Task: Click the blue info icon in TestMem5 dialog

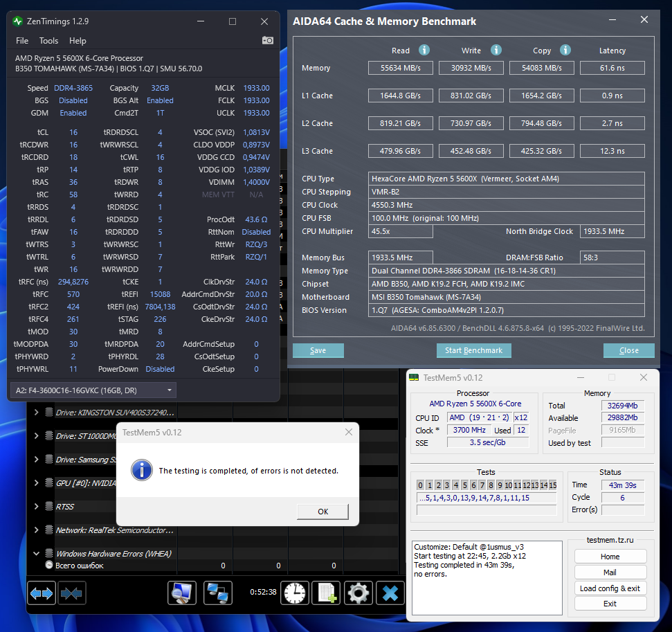Action: tap(141, 470)
